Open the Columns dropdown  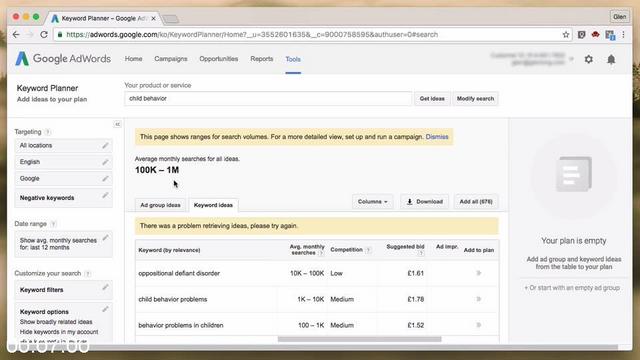click(373, 202)
